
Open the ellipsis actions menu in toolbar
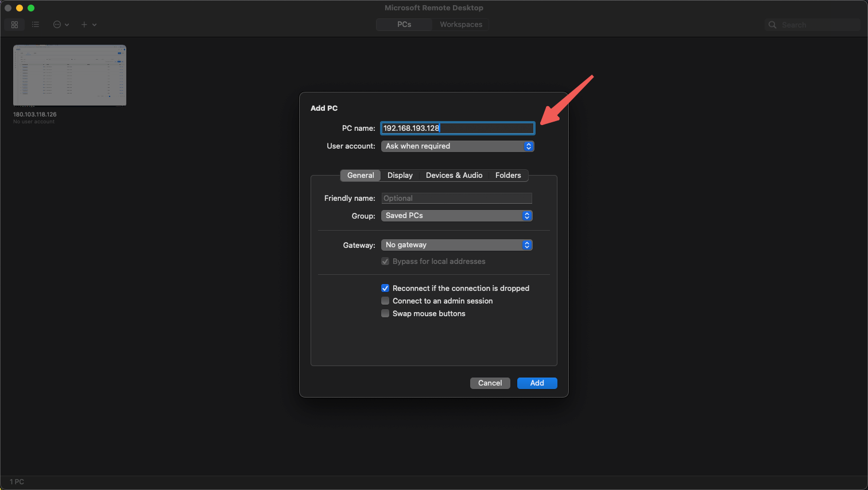[x=61, y=25]
